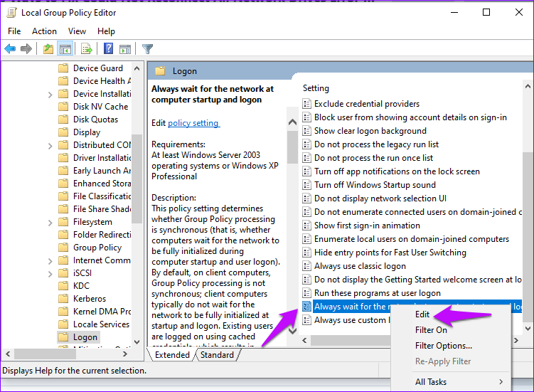Viewport: 534px width, 392px height.
Task: Click the Export List toolbar icon
Action: point(87,49)
